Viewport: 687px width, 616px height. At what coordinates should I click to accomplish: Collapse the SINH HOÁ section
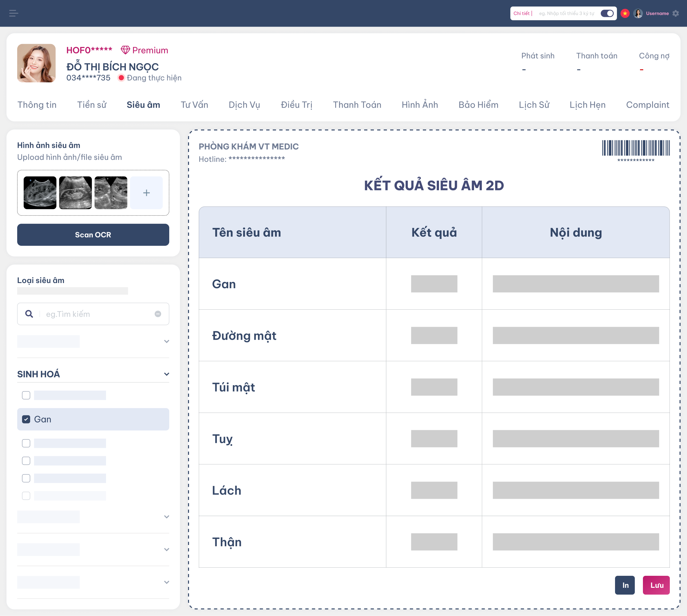167,374
